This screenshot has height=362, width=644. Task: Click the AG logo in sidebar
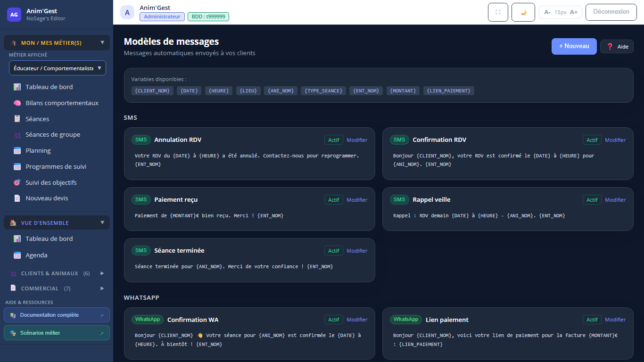[14, 15]
